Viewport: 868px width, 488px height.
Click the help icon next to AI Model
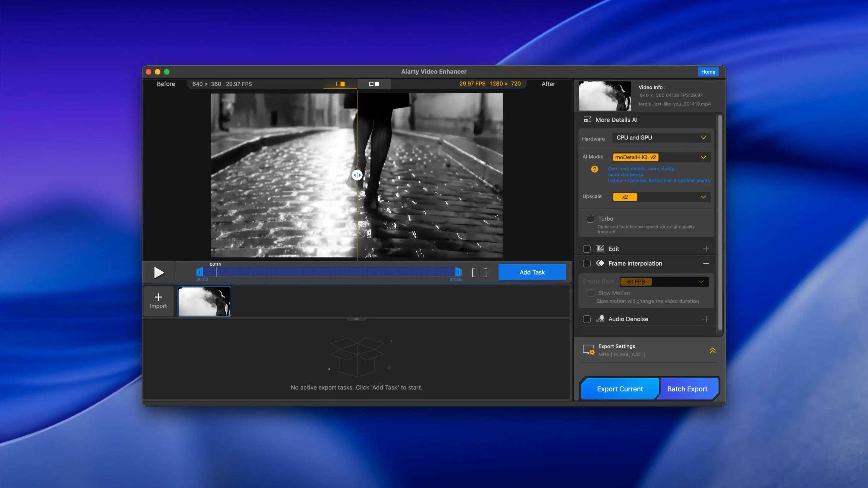[x=594, y=169]
